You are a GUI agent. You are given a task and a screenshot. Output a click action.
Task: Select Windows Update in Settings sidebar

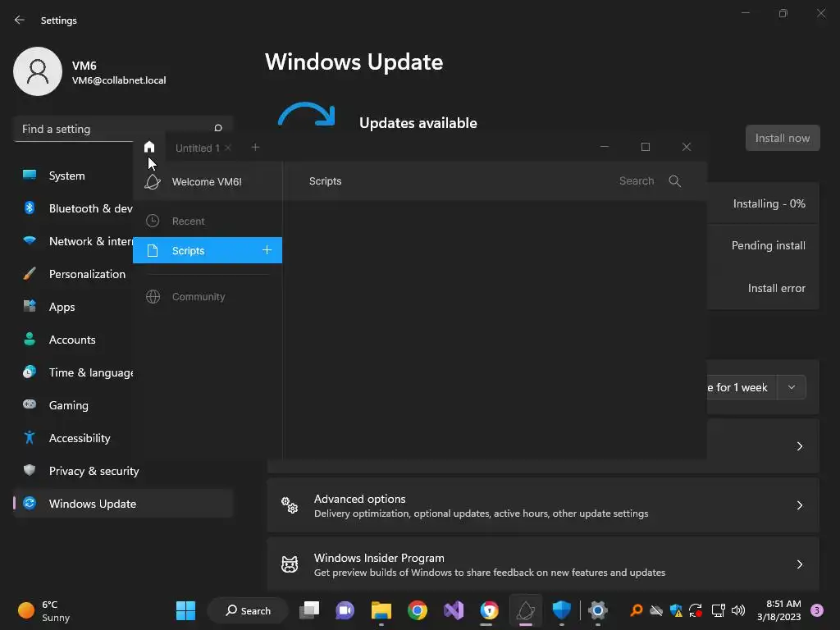(x=123, y=504)
